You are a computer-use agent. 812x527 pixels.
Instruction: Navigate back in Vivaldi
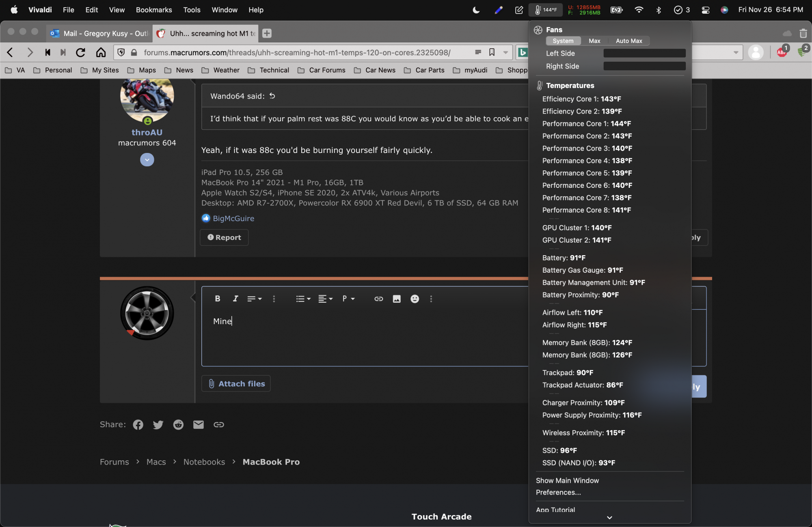pos(11,52)
